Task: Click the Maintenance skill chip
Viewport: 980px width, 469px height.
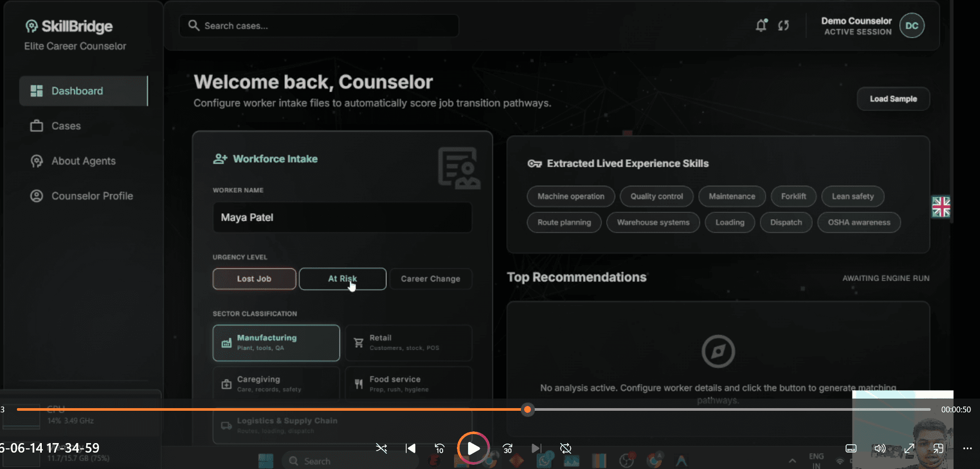Action: [x=732, y=196]
